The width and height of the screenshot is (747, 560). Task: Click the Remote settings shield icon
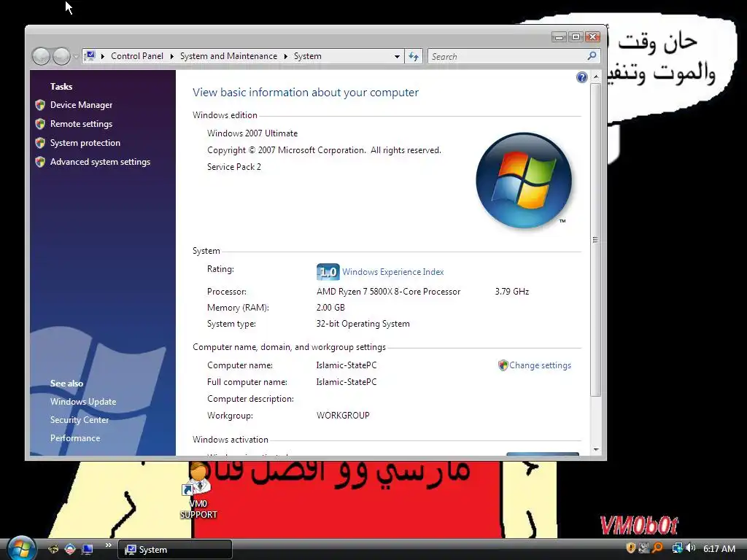tap(40, 124)
